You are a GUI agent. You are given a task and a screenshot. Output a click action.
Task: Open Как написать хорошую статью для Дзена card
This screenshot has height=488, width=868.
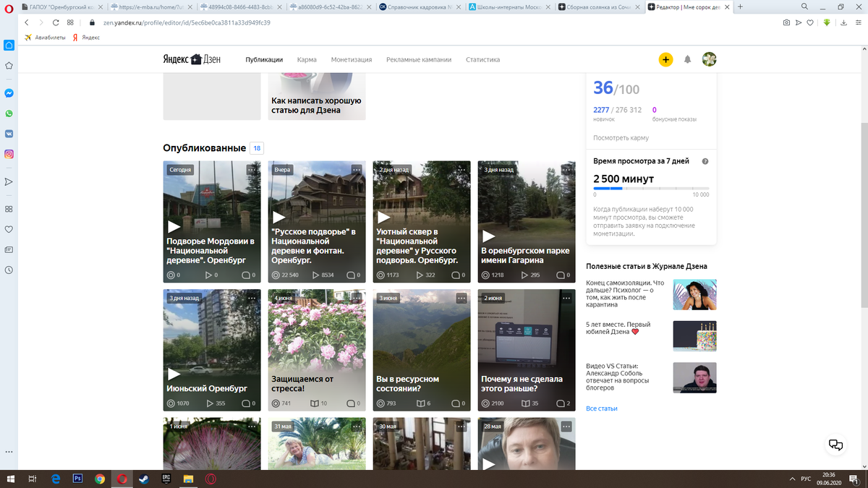pyautogui.click(x=317, y=96)
